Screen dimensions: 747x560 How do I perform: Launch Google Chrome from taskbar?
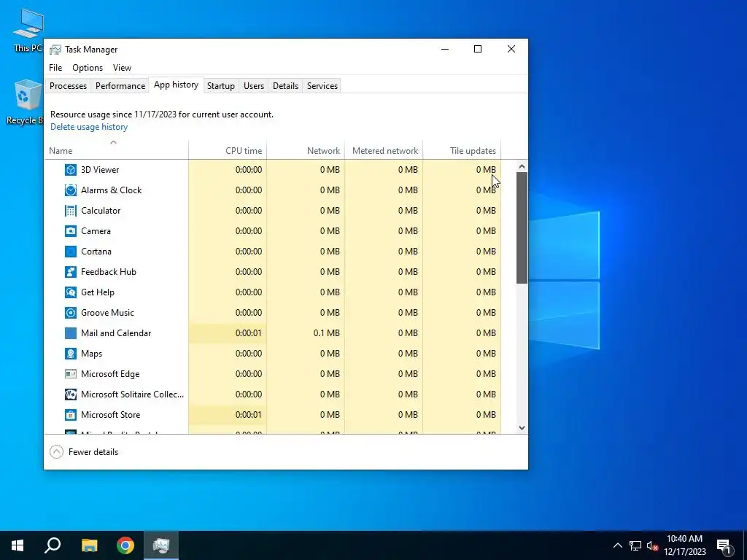pos(125,545)
